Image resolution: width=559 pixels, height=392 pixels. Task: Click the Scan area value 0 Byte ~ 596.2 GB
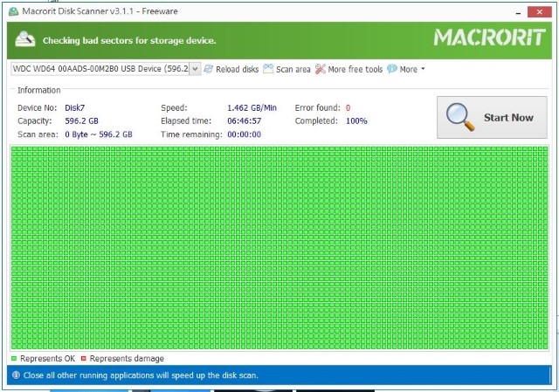[x=99, y=134]
